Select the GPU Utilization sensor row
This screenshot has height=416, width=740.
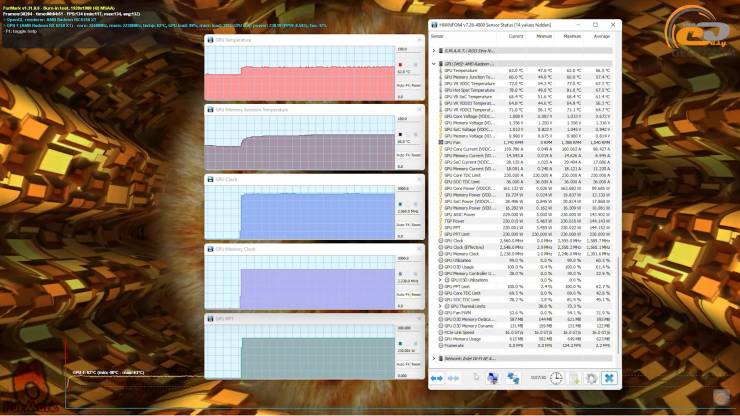526,260
